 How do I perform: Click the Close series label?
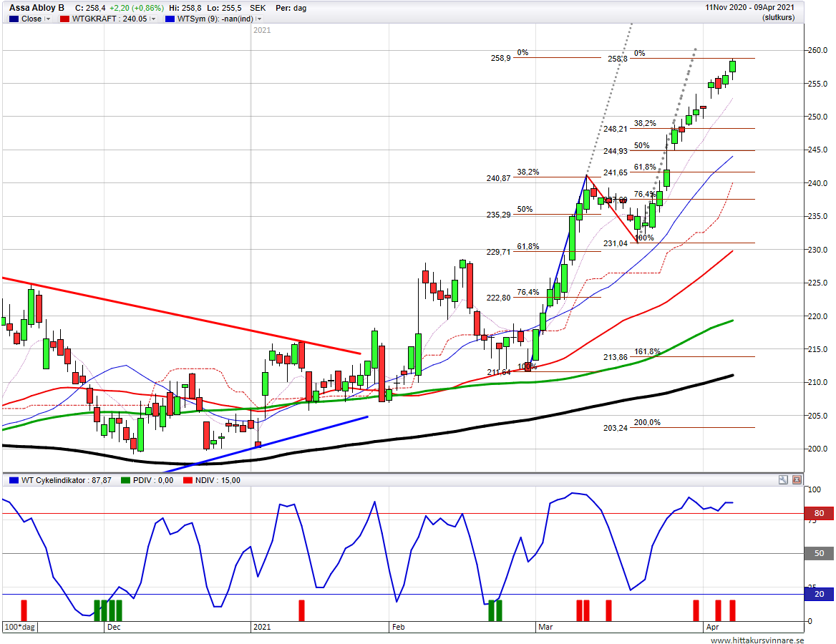[x=31, y=19]
